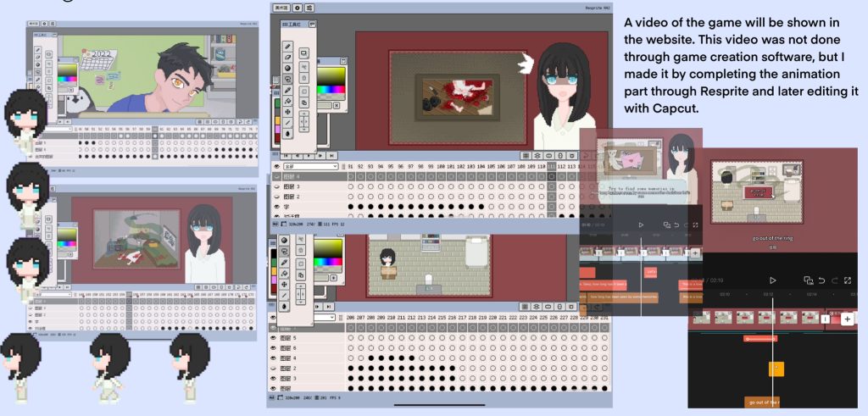Image resolution: width=868 pixels, height=416 pixels.
Task: Toggle all-layers eye in frame-111 timeline header
Action: [x=276, y=167]
